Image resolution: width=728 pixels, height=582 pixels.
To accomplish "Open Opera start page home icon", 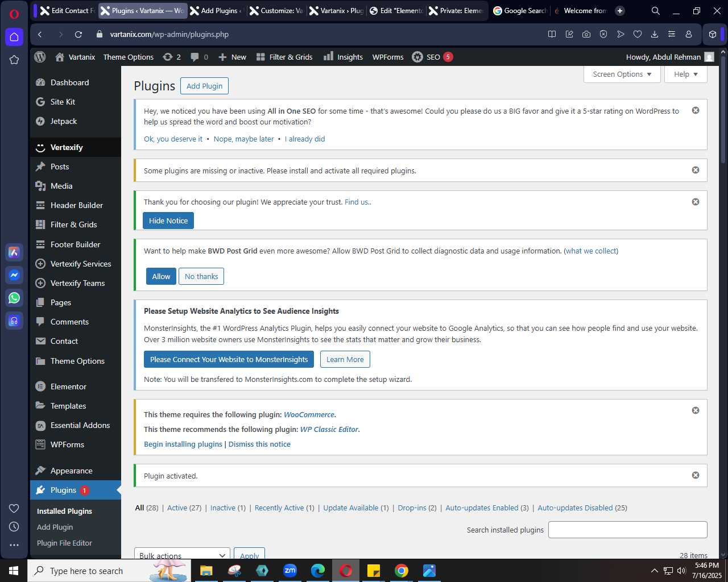I will tap(14, 37).
